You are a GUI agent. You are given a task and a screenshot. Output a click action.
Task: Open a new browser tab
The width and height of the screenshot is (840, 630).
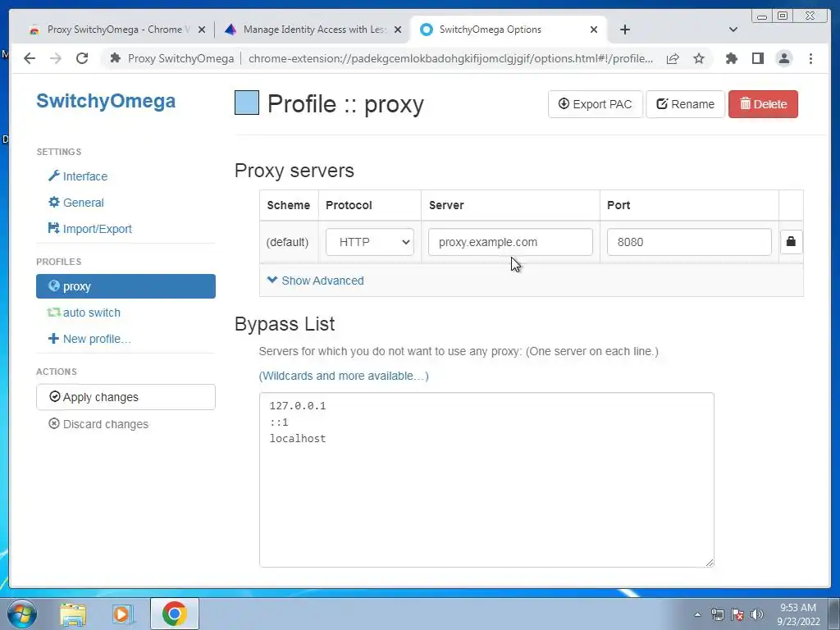click(x=624, y=30)
